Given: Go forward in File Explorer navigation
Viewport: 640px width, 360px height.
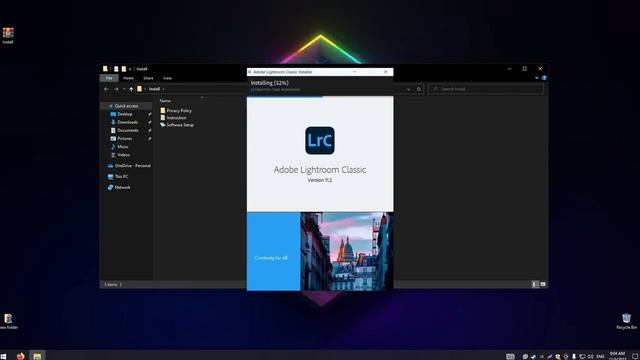Looking at the screenshot, I should coord(116,89).
